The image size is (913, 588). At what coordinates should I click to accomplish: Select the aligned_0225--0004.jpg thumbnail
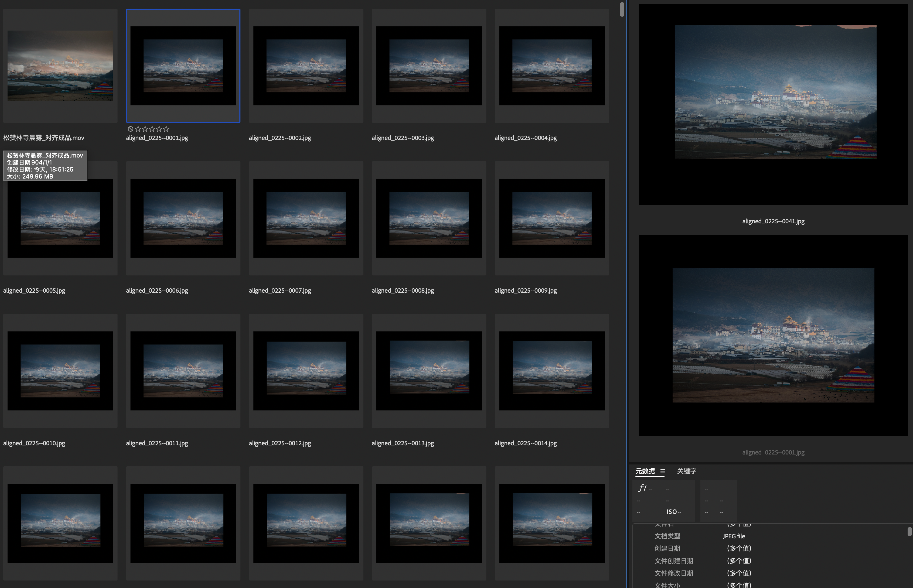(x=552, y=66)
